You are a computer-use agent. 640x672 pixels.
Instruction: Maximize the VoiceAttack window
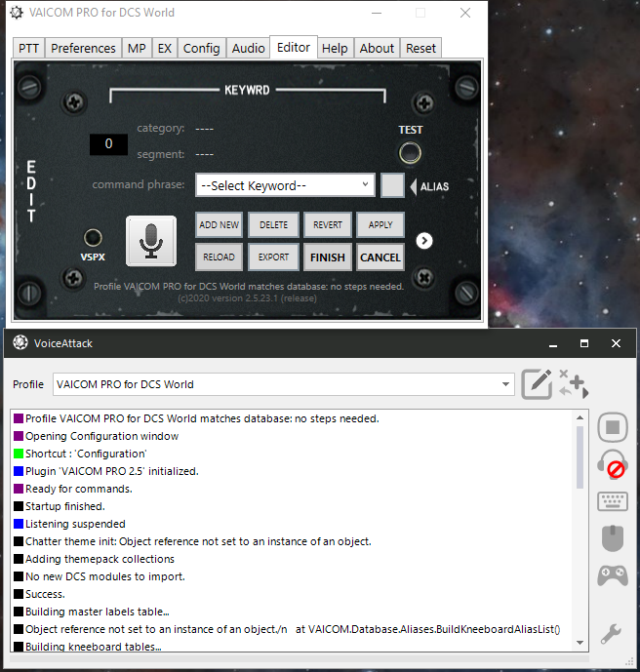point(584,343)
